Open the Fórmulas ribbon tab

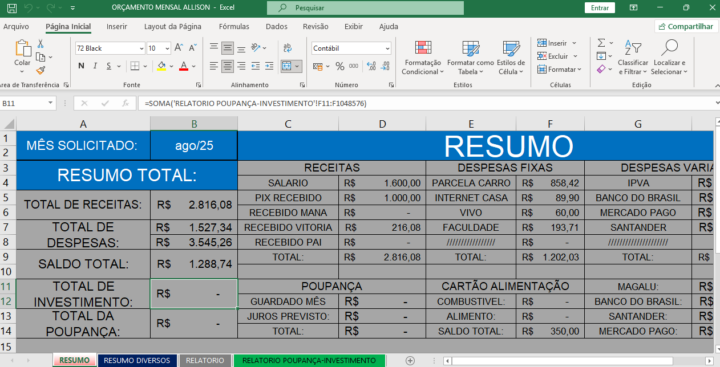[x=234, y=27]
